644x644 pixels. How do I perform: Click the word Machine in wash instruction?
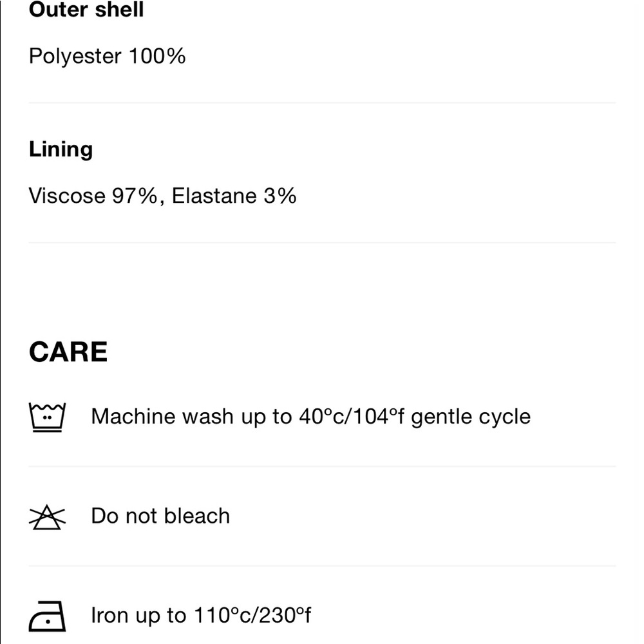click(x=133, y=416)
